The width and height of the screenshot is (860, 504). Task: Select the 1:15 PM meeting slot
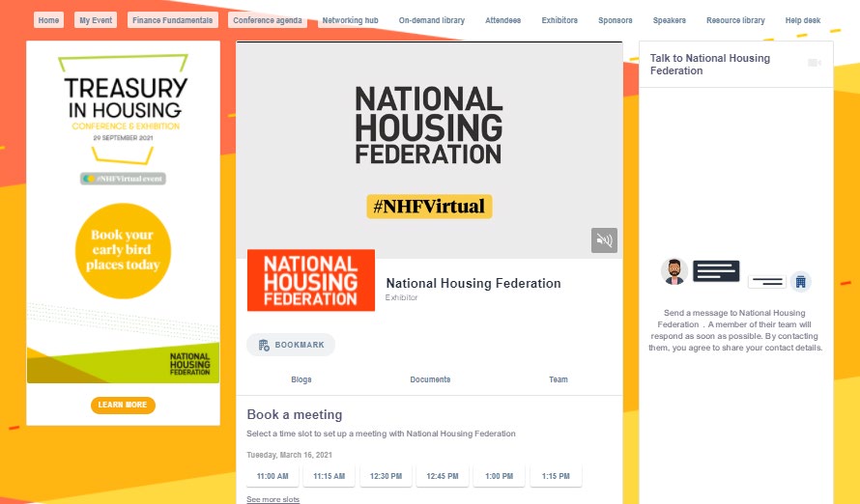click(556, 476)
